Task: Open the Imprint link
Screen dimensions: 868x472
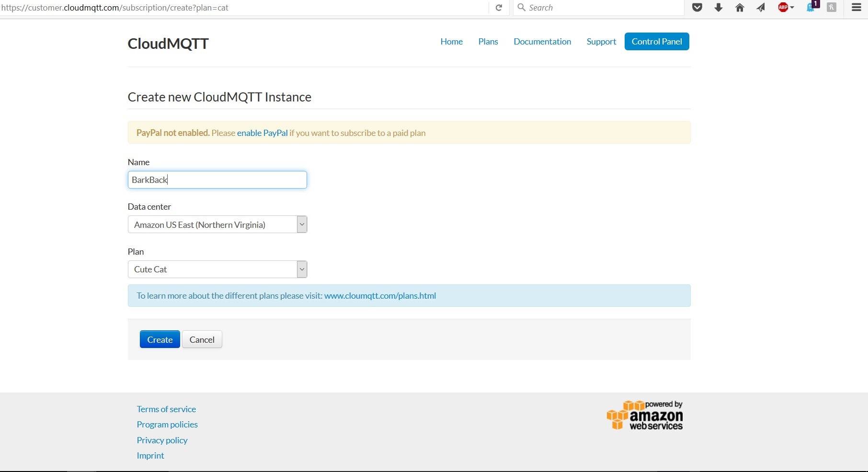Action: point(150,456)
